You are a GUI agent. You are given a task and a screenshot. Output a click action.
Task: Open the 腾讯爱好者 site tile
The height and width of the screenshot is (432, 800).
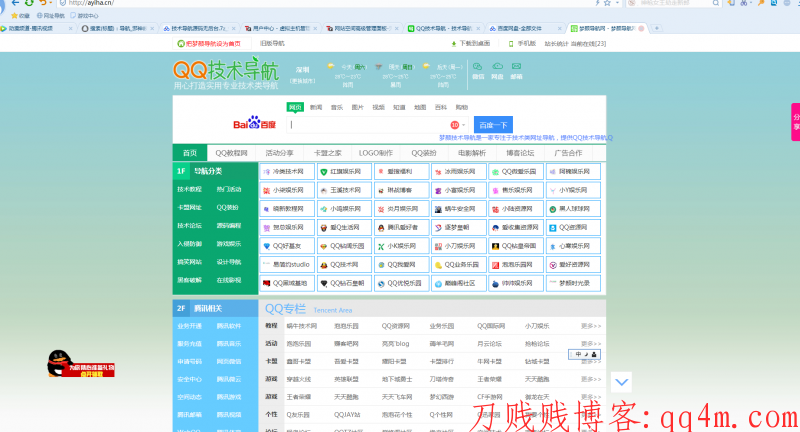(x=402, y=227)
